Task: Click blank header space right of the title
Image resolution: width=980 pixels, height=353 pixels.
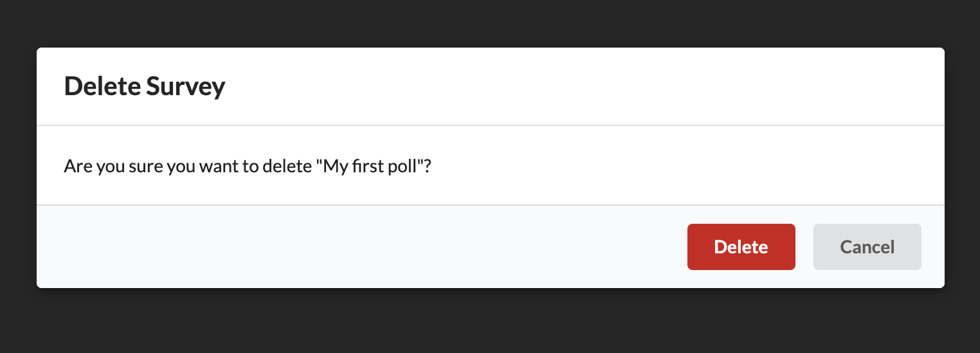Action: tap(579, 86)
